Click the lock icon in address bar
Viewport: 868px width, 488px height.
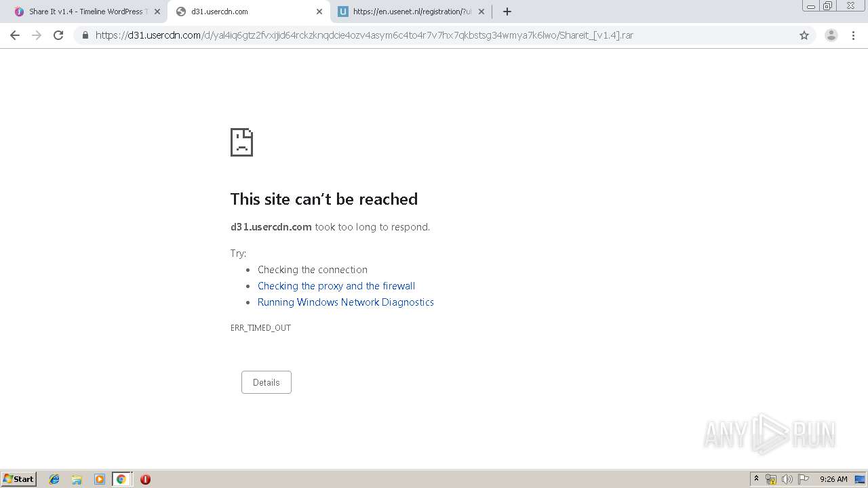tap(85, 35)
